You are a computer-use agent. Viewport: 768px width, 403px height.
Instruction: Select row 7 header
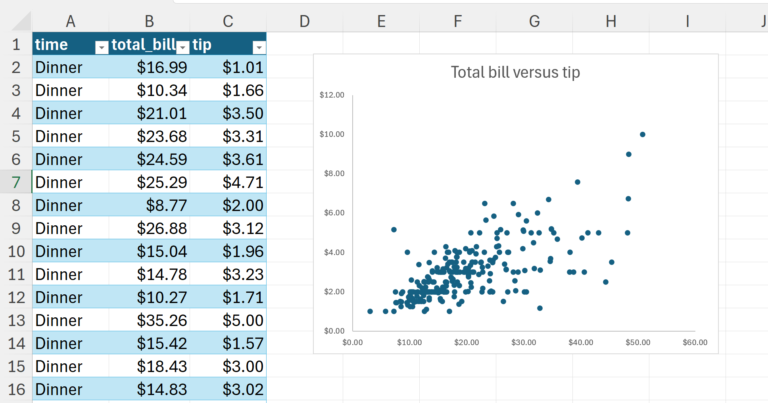coord(15,182)
